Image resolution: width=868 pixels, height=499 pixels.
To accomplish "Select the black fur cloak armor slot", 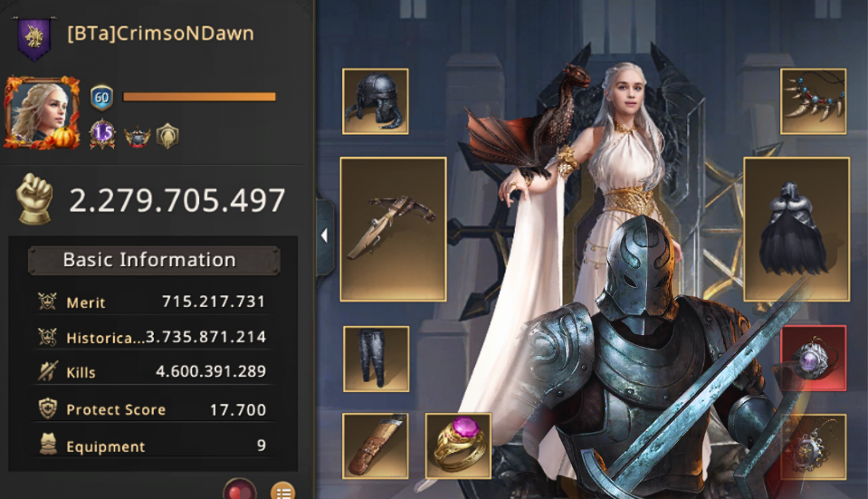I will tap(796, 229).
